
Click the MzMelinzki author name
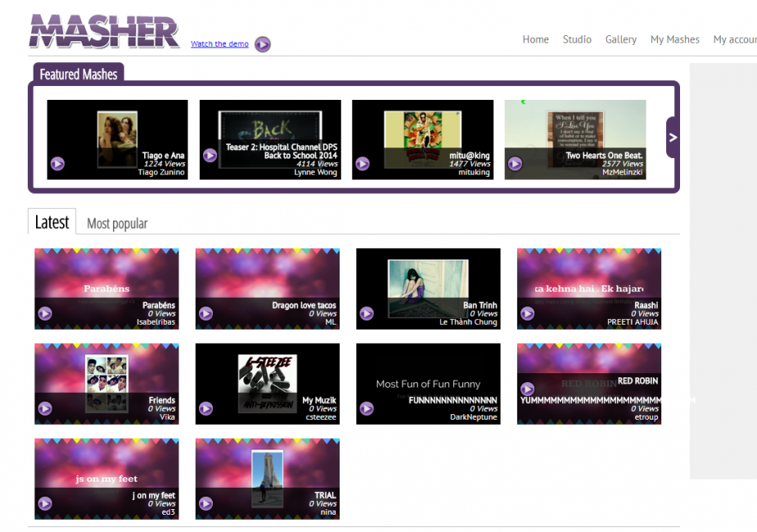622,173
